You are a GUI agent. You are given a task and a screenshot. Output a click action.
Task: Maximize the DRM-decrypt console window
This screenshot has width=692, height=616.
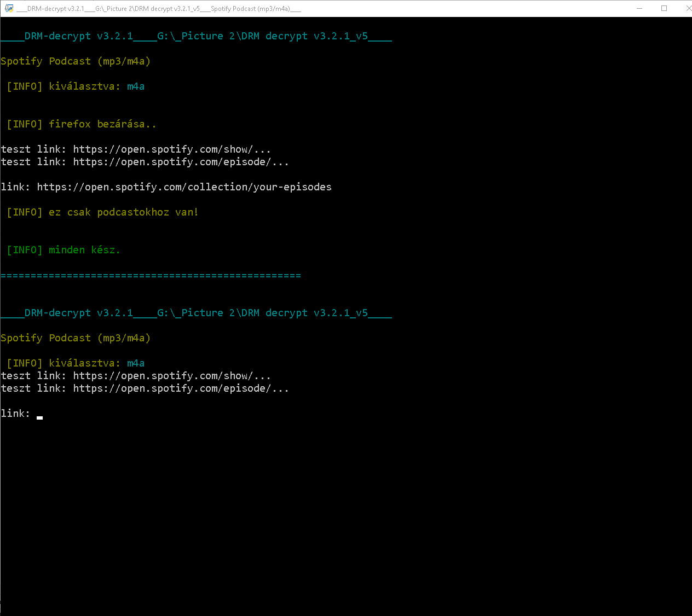tap(664, 8)
